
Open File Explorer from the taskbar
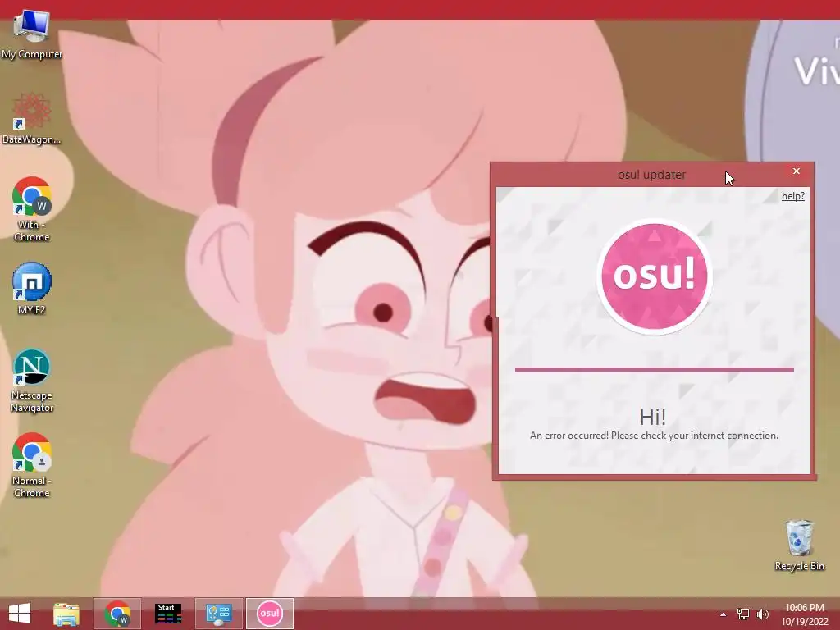(x=66, y=614)
